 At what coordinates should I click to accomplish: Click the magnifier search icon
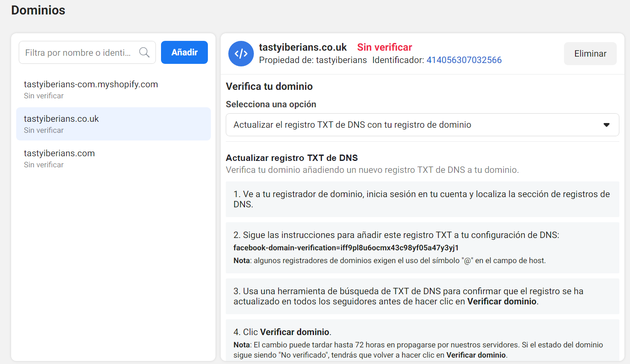[x=144, y=52]
